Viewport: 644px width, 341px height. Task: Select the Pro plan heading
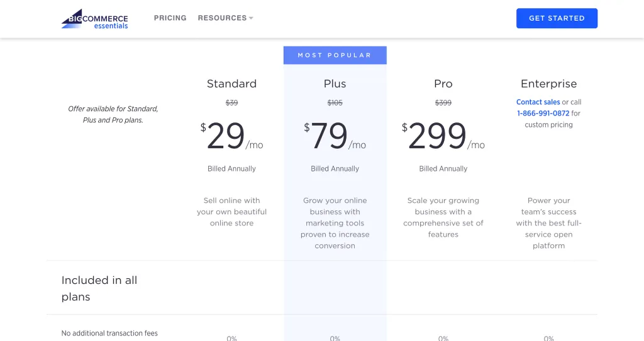(443, 84)
